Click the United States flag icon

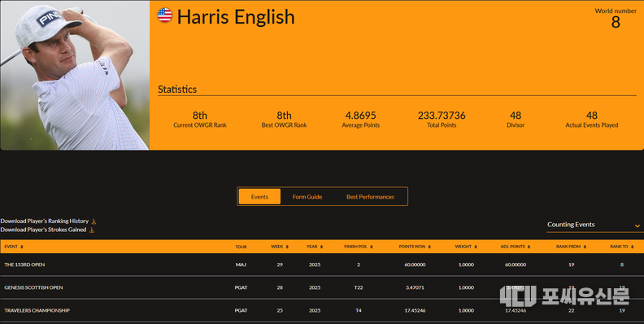click(x=165, y=15)
